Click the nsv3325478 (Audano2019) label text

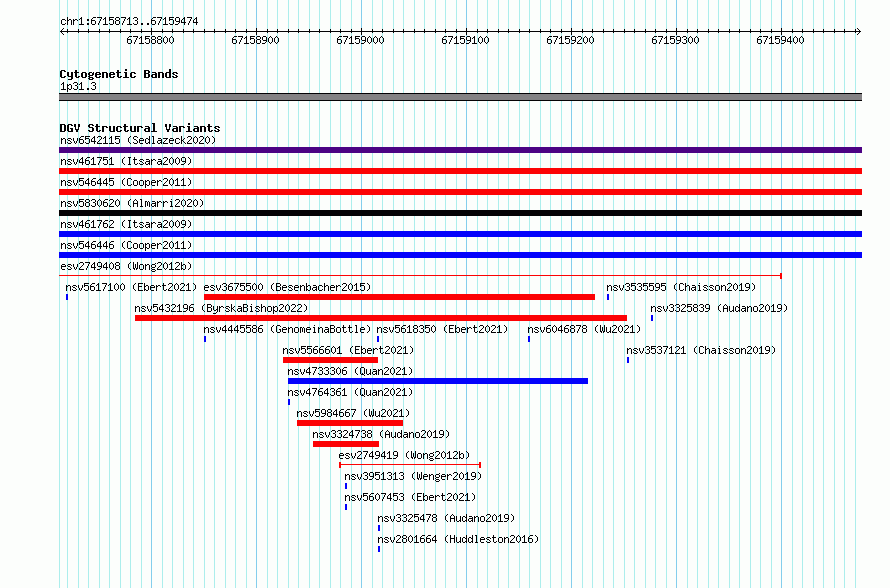446,518
